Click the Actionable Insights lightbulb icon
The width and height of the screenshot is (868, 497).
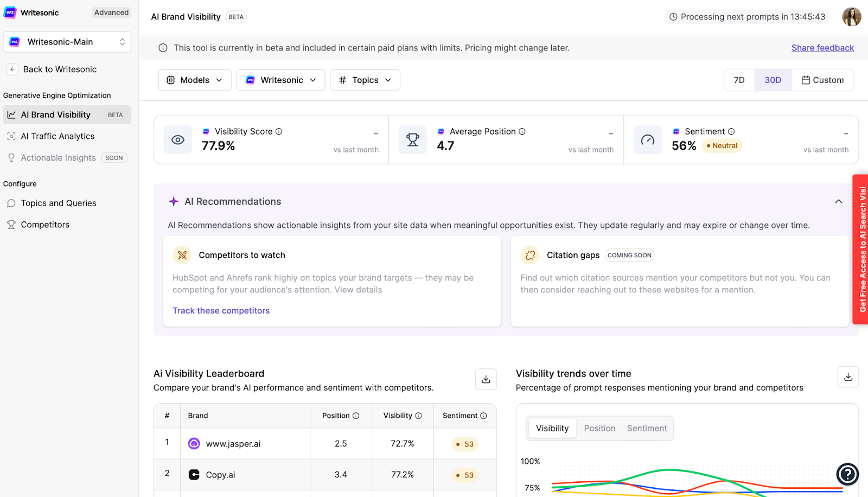click(11, 158)
